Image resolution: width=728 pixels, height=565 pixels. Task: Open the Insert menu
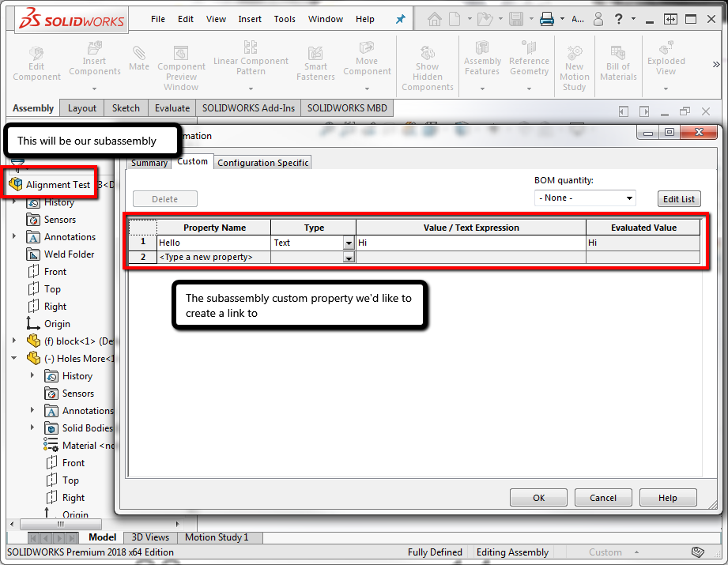[x=250, y=19]
